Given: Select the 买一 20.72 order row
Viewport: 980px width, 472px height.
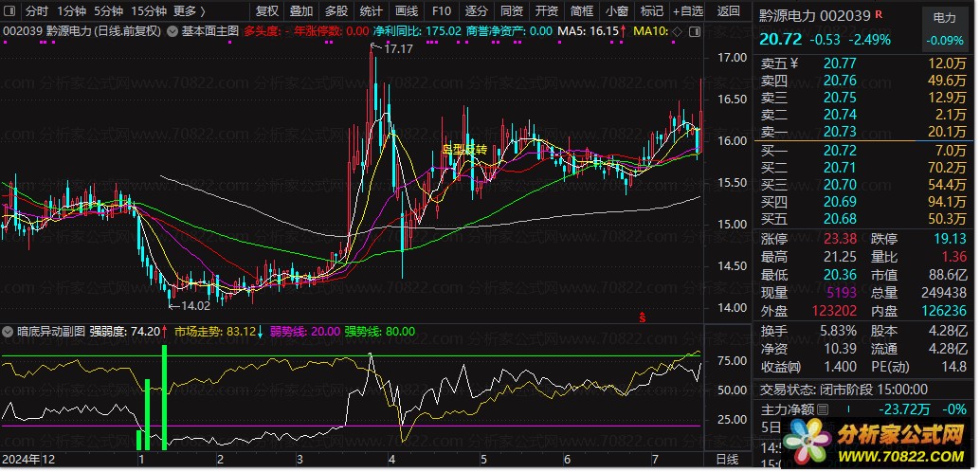Looking at the screenshot, I should [863, 151].
